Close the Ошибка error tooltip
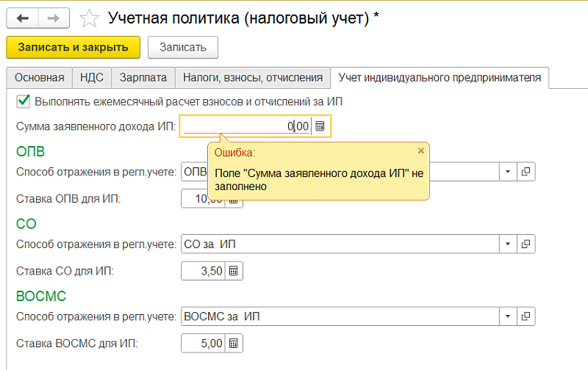 (420, 150)
